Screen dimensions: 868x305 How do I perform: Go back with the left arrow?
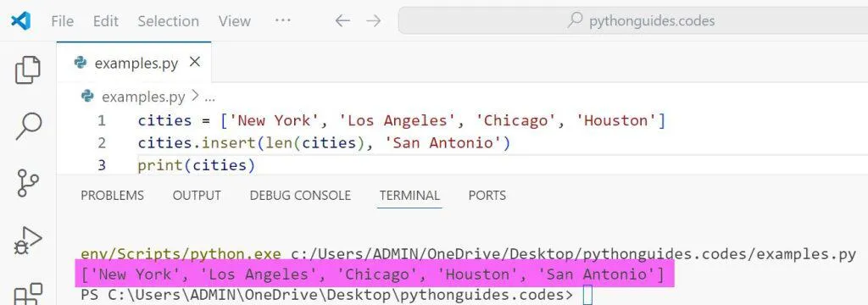pyautogui.click(x=342, y=21)
